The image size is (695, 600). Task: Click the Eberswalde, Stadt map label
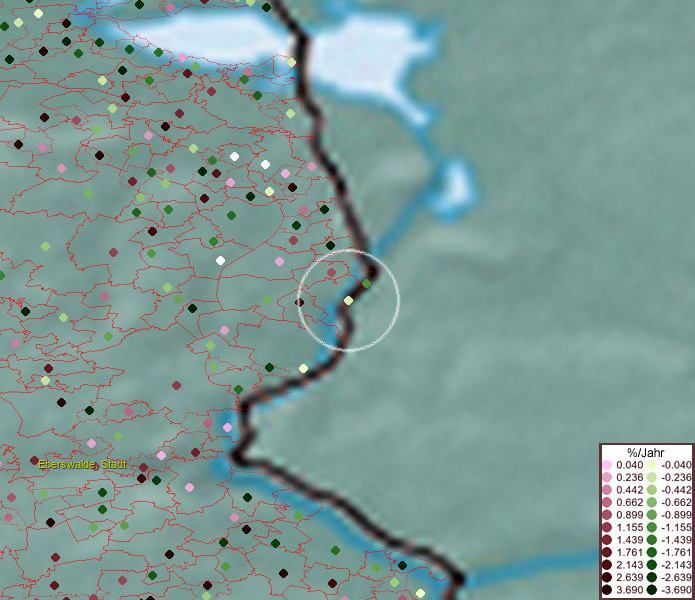(82, 464)
